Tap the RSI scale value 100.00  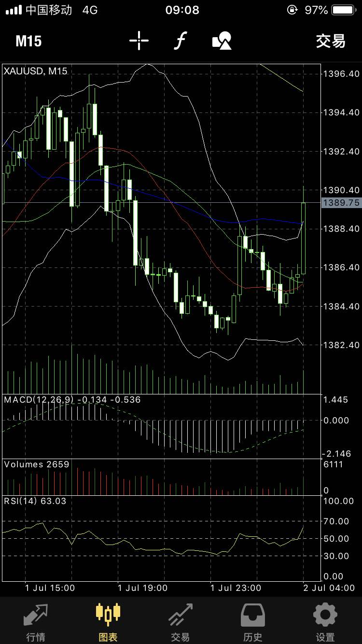click(339, 501)
